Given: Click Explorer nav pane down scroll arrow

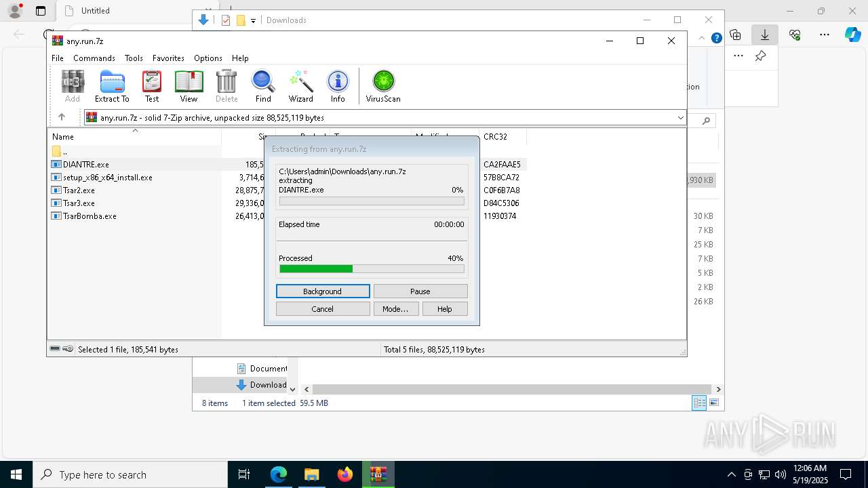Looking at the screenshot, I should click(292, 389).
